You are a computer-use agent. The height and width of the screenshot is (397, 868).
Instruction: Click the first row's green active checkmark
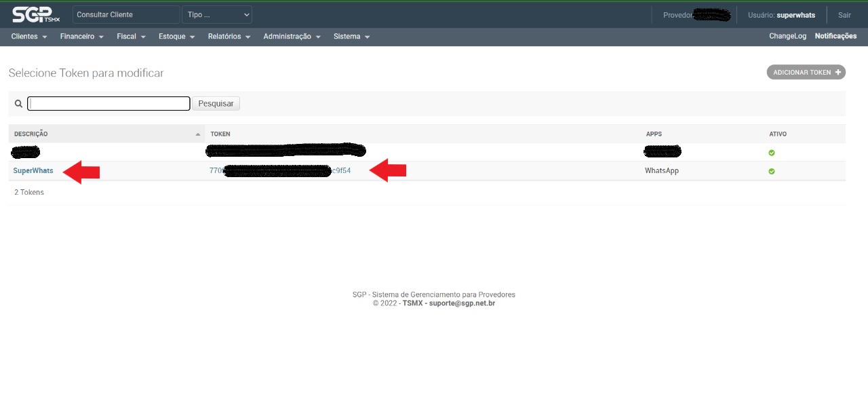[x=772, y=153]
